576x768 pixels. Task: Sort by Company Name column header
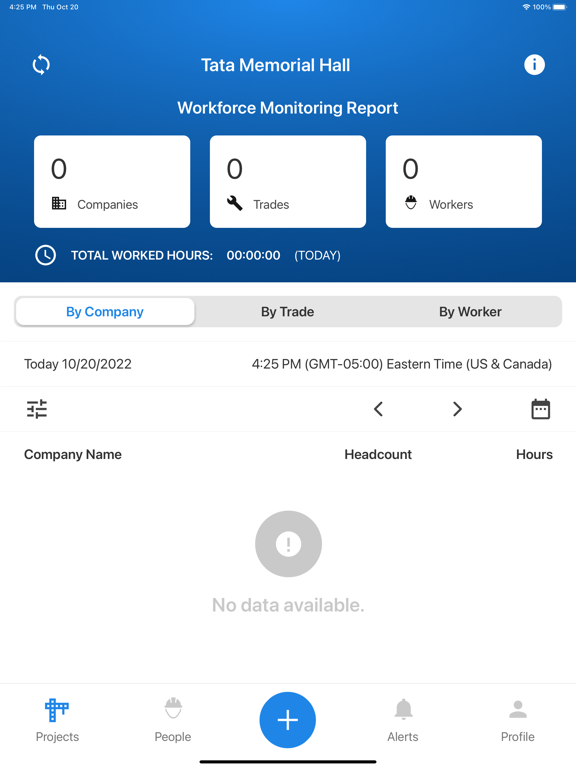pos(73,455)
